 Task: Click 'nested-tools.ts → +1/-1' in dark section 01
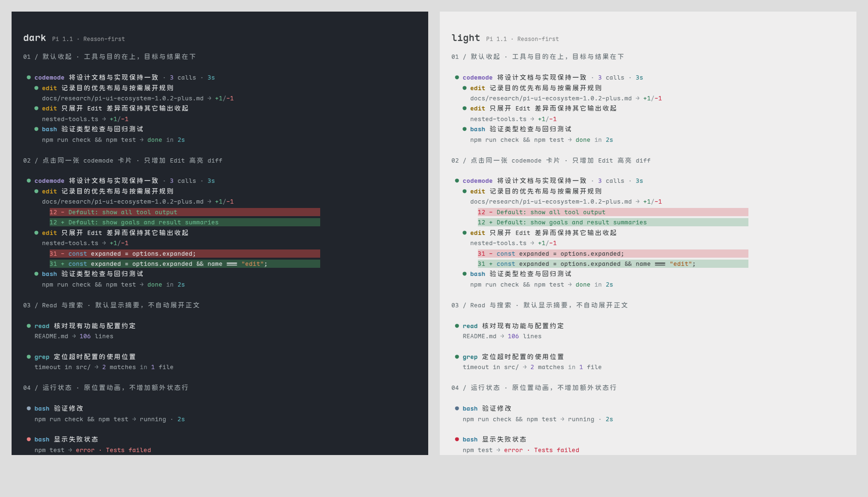tap(85, 119)
